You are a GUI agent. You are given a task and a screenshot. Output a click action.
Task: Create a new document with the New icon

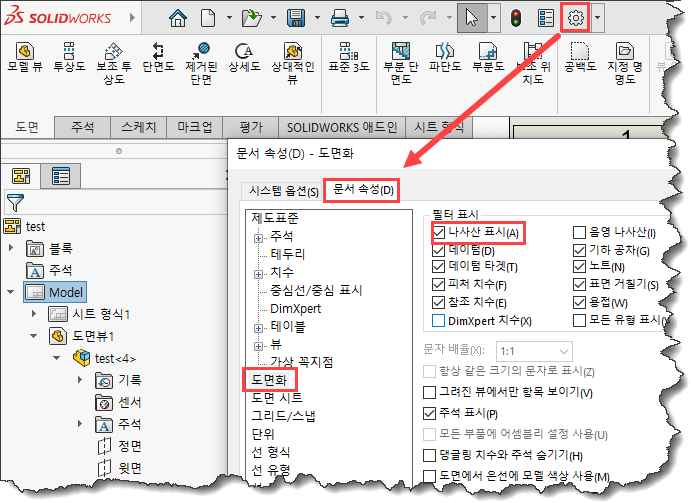[208, 18]
